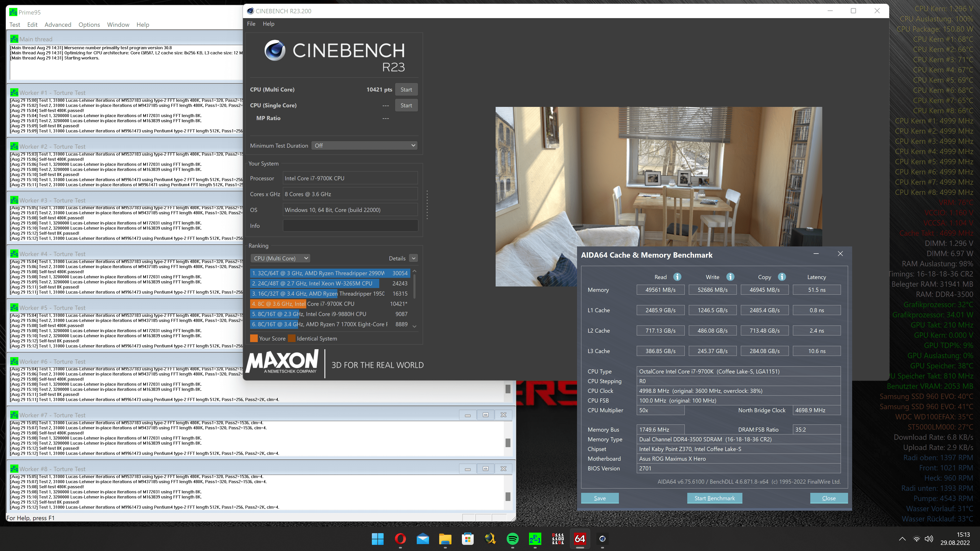The image size is (980, 551).
Task: Open the Prime95 Advanced menu
Action: 58,24
